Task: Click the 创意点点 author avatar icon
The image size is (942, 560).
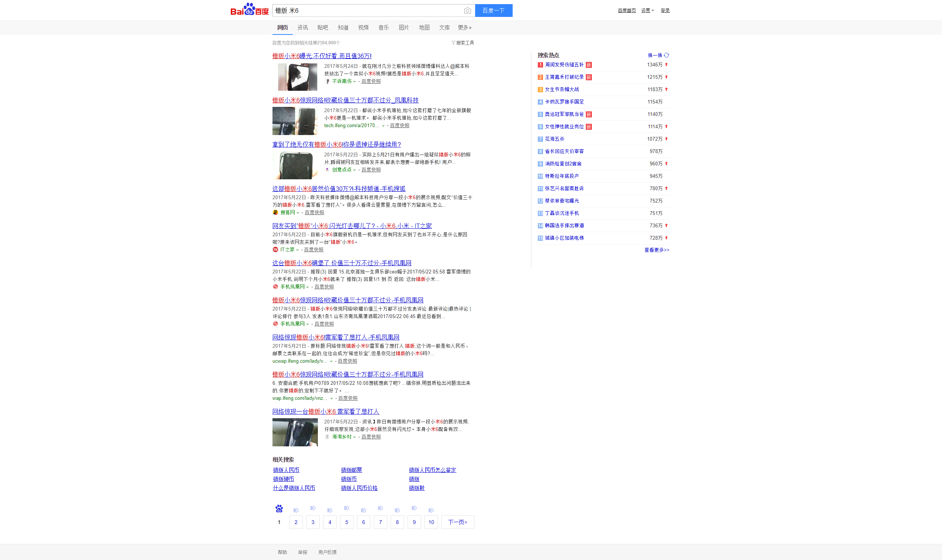Action: click(327, 170)
